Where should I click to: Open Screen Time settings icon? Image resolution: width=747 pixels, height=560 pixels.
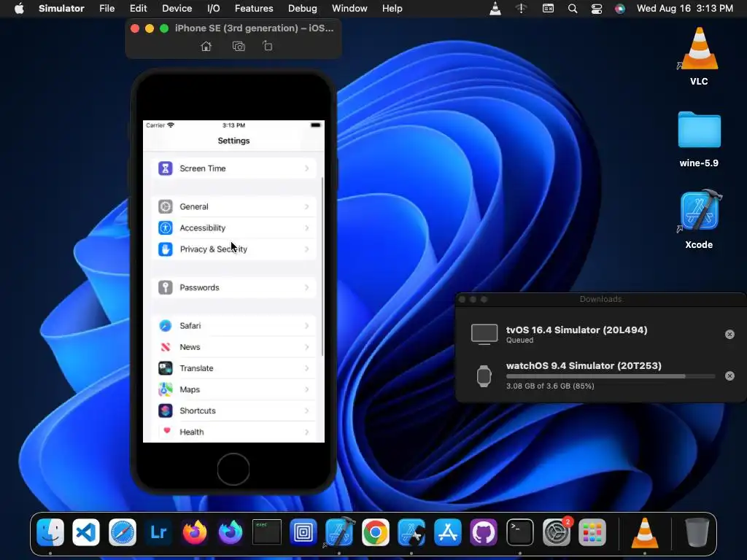pyautogui.click(x=166, y=168)
